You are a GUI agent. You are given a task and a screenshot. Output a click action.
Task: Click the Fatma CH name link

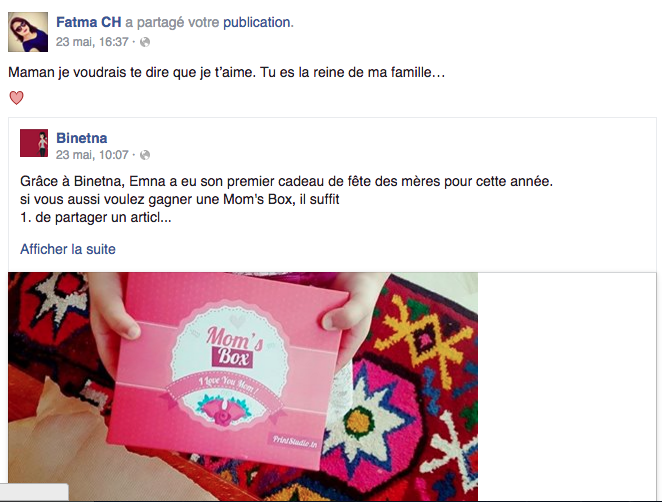click(x=89, y=22)
